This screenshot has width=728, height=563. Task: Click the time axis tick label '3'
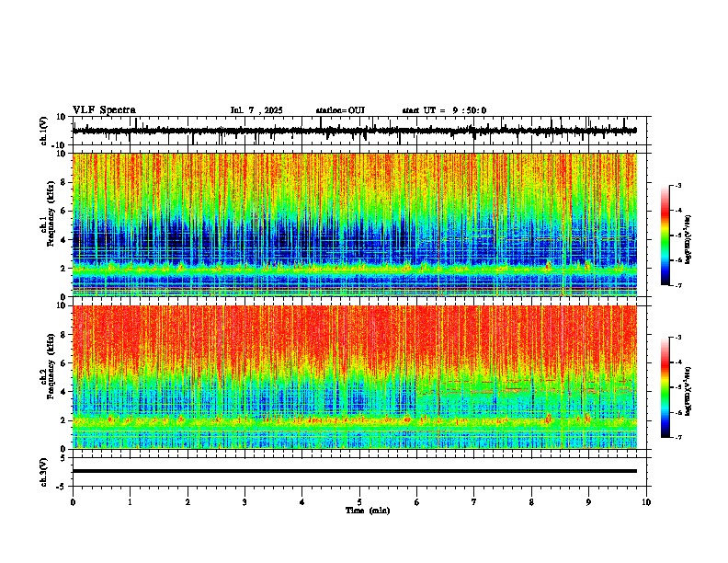click(245, 502)
